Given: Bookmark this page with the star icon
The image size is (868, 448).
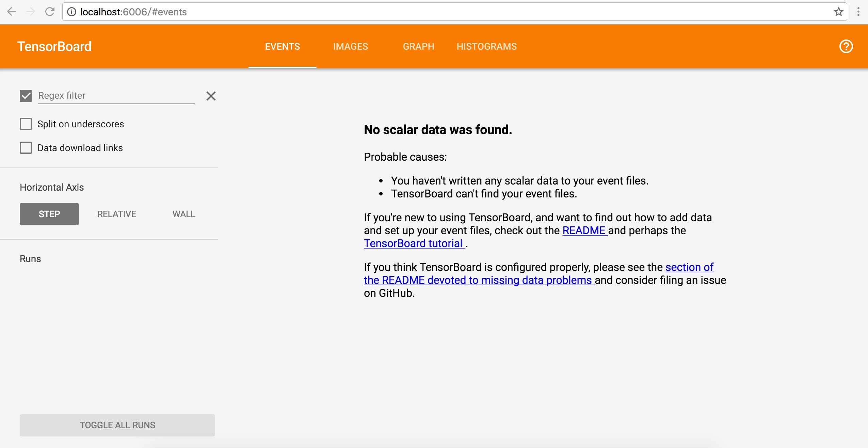Looking at the screenshot, I should tap(838, 12).
